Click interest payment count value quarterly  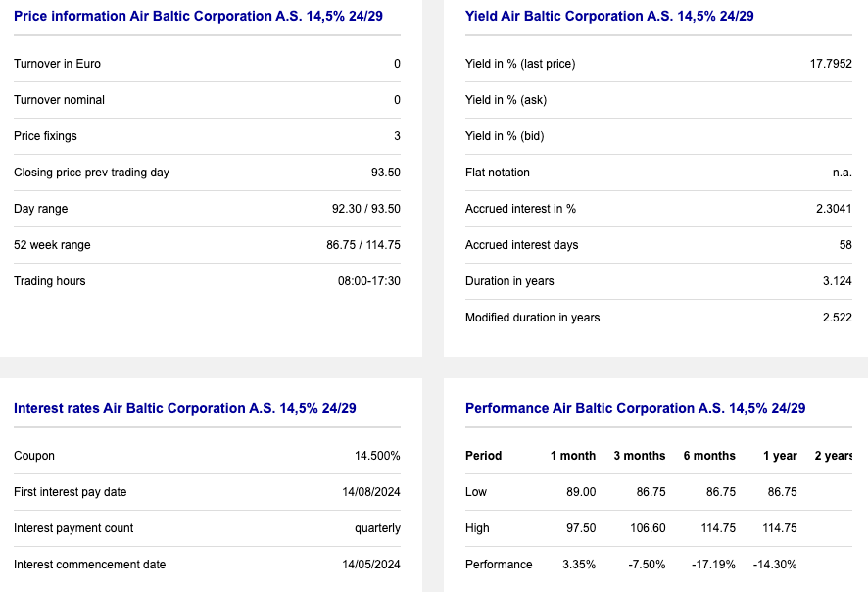click(x=377, y=528)
